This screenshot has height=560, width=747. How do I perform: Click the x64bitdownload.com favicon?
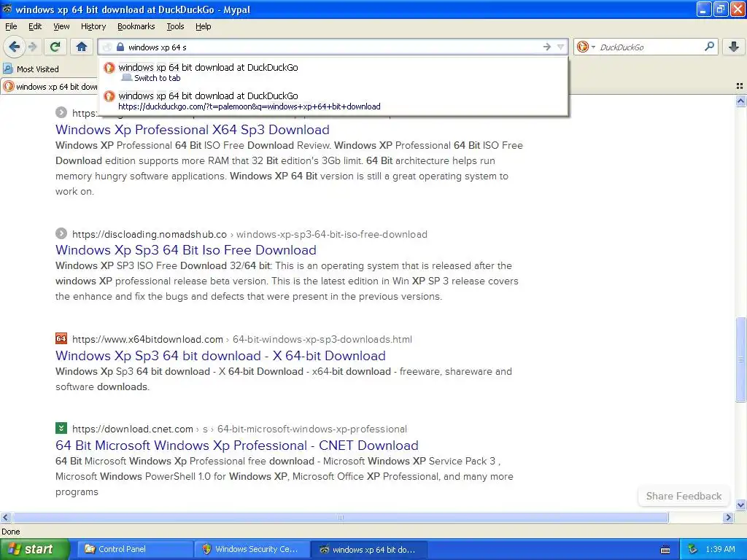point(61,338)
